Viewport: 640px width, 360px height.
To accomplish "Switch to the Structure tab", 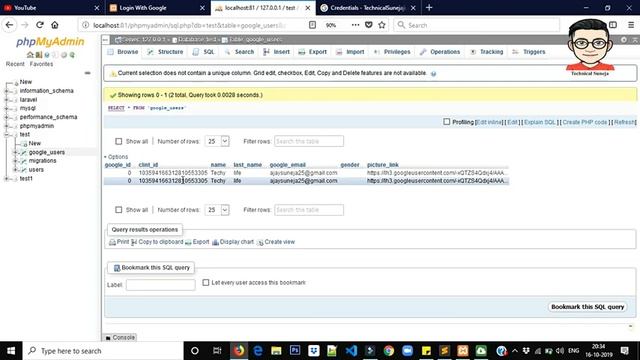I will (x=165, y=52).
